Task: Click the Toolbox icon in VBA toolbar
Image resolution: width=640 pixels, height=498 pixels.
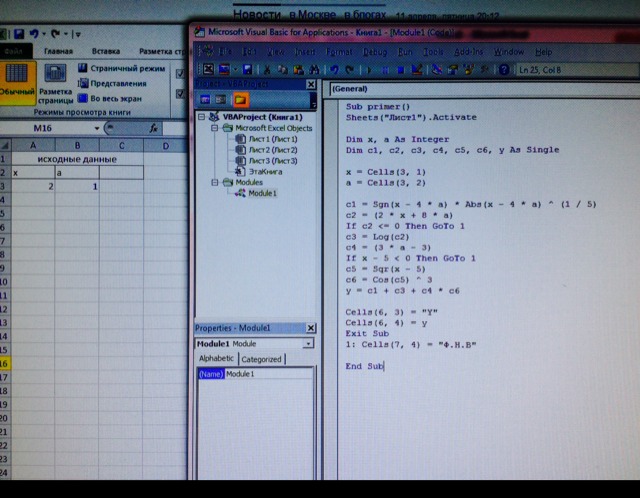Action: pos(484,70)
